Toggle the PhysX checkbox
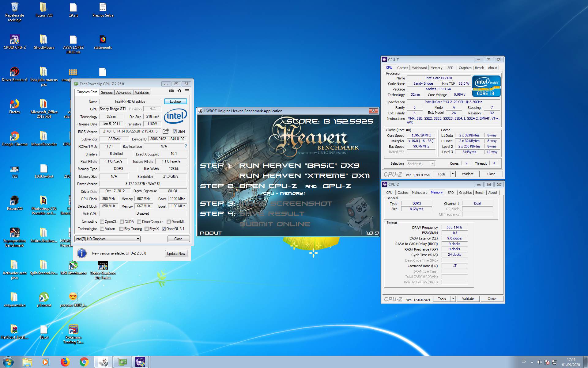Viewport: 588px width, 368px height. point(146,228)
